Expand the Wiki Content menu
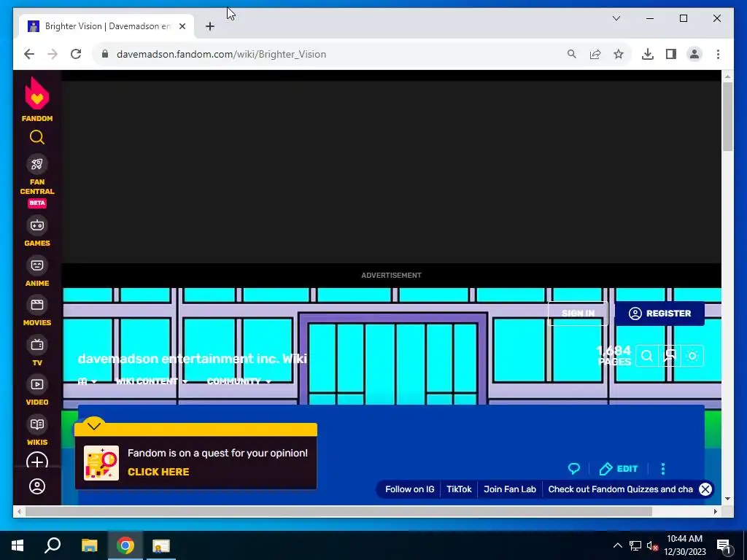This screenshot has width=747, height=560. (x=152, y=381)
